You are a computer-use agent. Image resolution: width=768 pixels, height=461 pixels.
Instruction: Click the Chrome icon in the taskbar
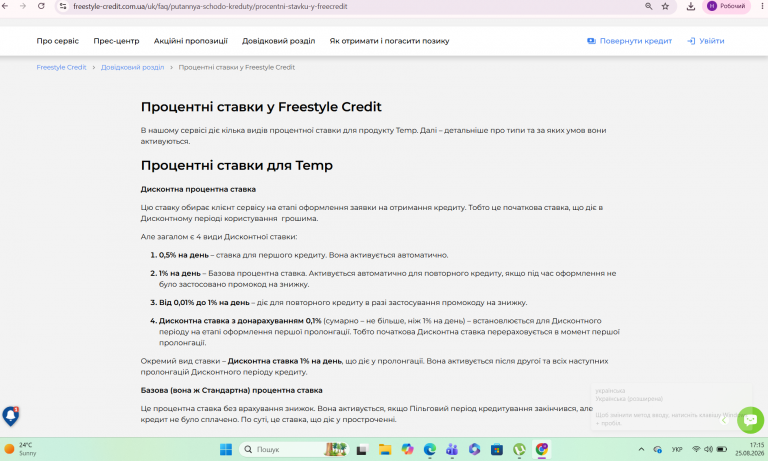(542, 449)
